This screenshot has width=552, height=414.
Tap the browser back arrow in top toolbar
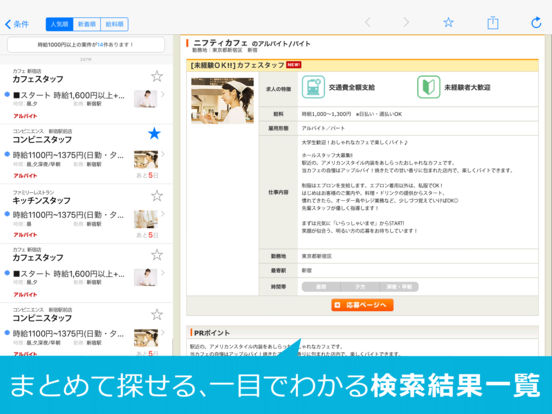coord(368,23)
